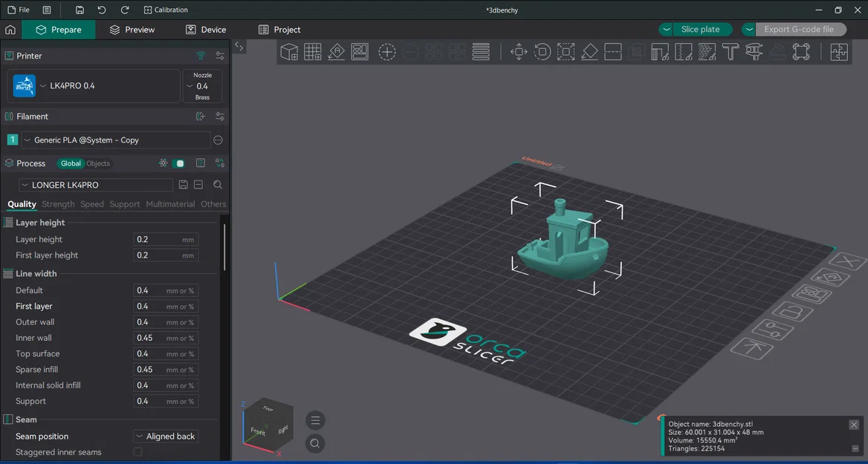Open Filament settings via its gear icon

pos(218,116)
